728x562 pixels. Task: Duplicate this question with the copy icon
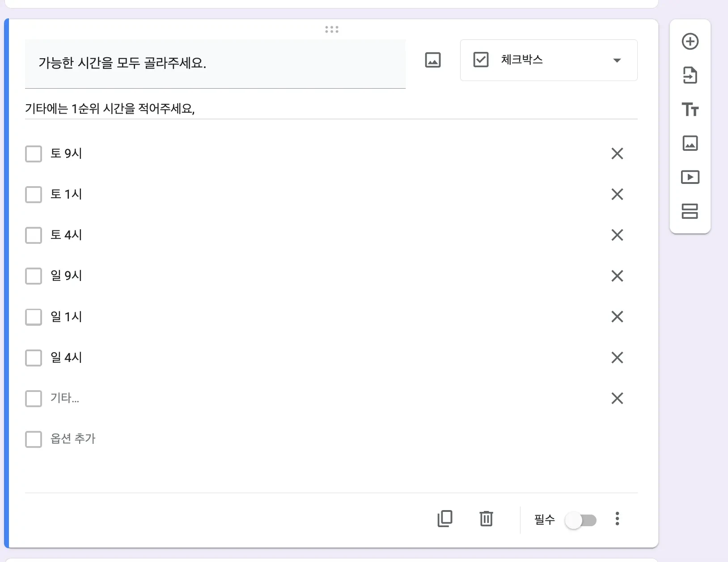click(445, 519)
